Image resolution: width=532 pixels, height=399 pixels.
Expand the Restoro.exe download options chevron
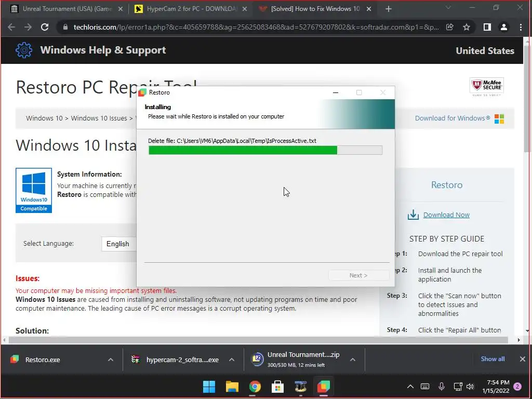click(110, 360)
